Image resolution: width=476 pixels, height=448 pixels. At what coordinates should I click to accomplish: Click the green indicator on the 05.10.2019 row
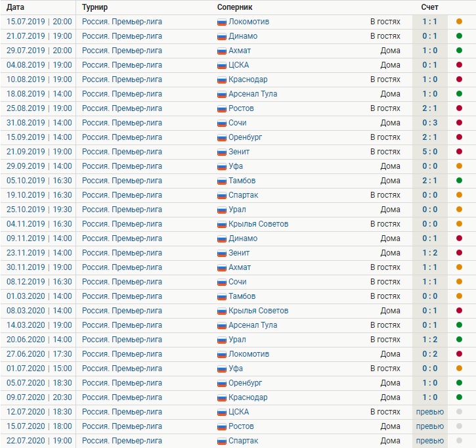[459, 181]
